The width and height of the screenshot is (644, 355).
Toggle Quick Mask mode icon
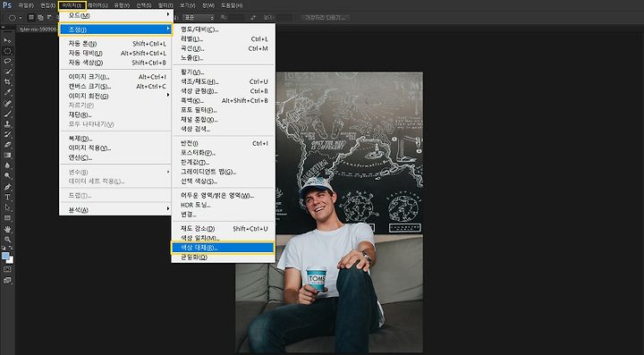coord(7,270)
